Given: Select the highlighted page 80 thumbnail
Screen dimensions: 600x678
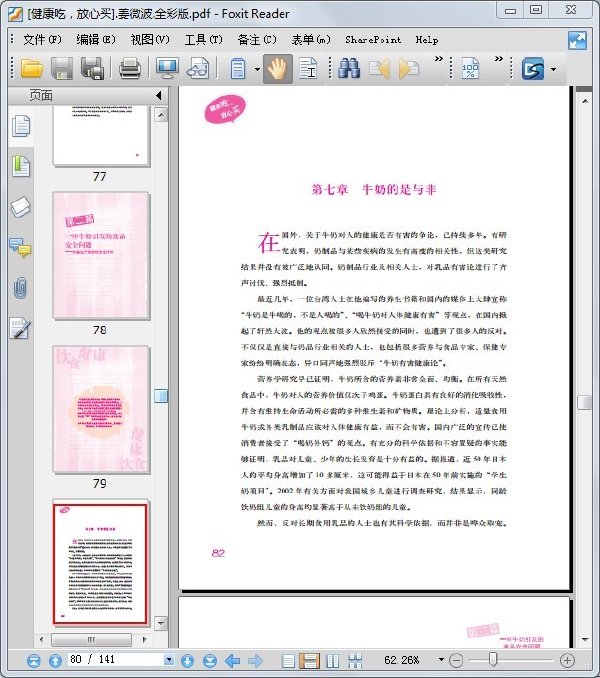Looking at the screenshot, I should click(x=100, y=563).
